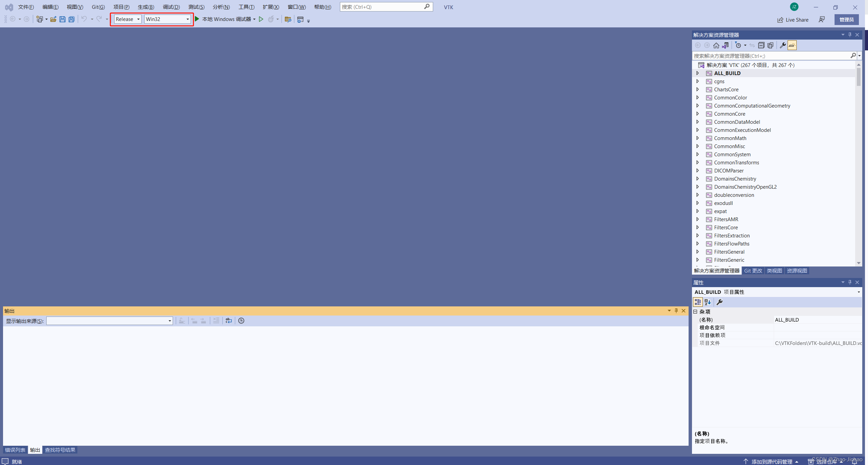Image resolution: width=868 pixels, height=465 pixels.
Task: Collapse the 杂项 property category
Action: (x=695, y=312)
